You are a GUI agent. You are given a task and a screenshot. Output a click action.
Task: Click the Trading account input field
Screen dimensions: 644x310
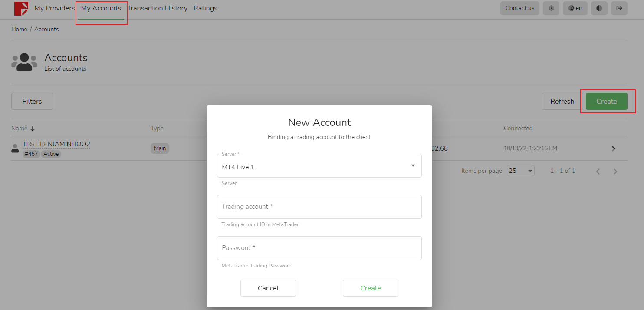(x=319, y=207)
